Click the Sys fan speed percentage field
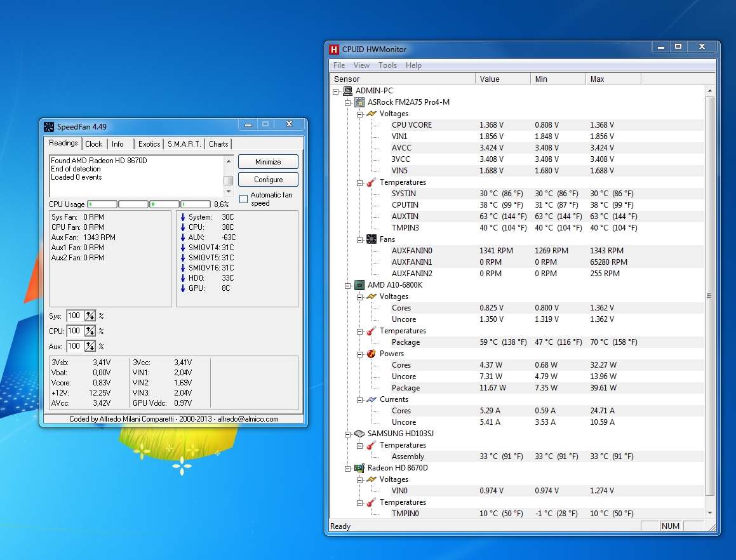The height and width of the screenshot is (560, 736). tap(75, 316)
